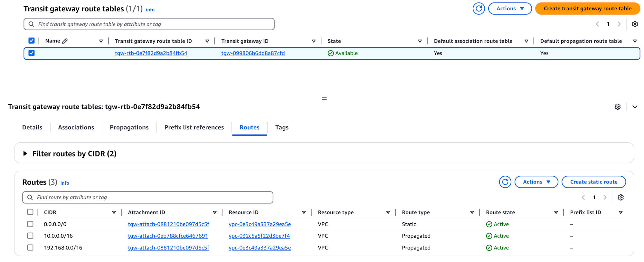Select the 10.0.0.0/16 route checkbox
This screenshot has width=644, height=262.
click(x=30, y=236)
